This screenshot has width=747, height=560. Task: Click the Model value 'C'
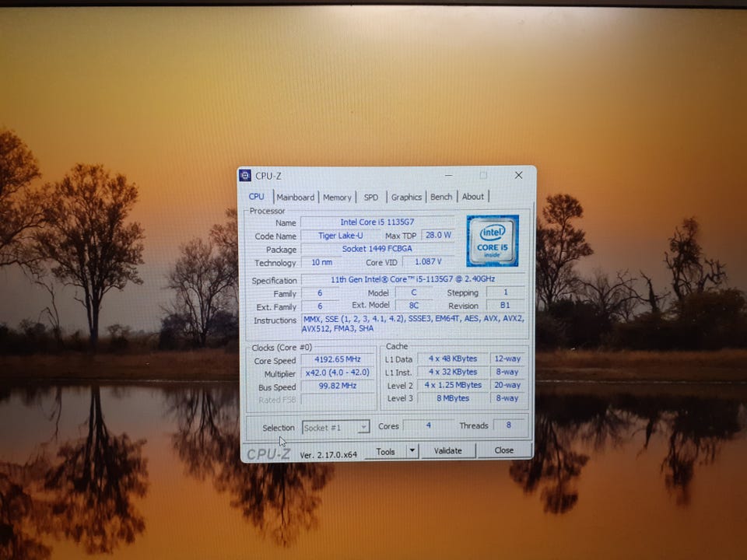(413, 292)
